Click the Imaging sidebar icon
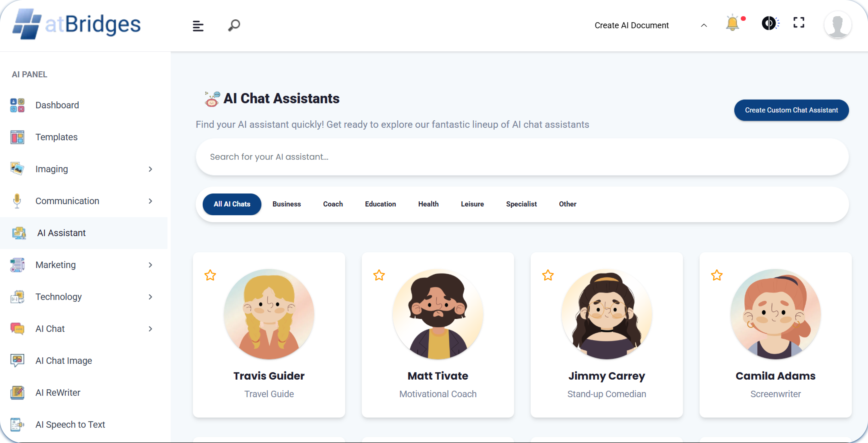This screenshot has height=443, width=868. click(x=17, y=169)
